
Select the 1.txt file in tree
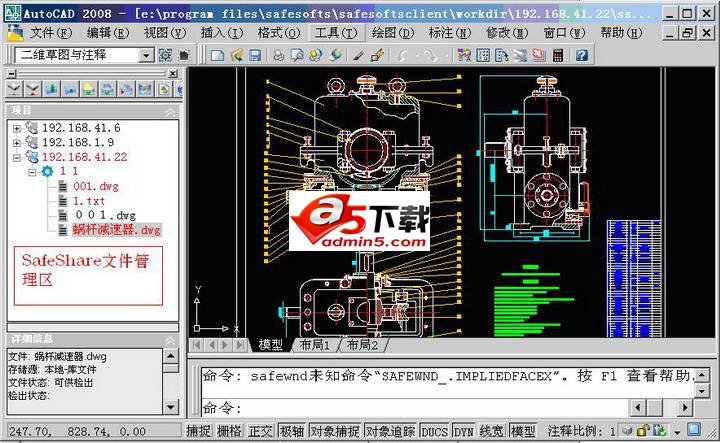tap(91, 200)
